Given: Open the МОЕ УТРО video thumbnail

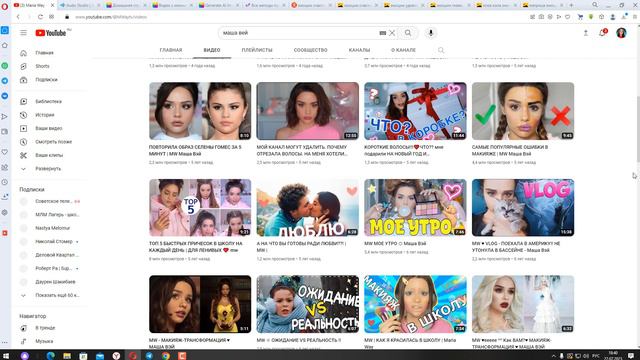Looking at the screenshot, I should tap(415, 207).
